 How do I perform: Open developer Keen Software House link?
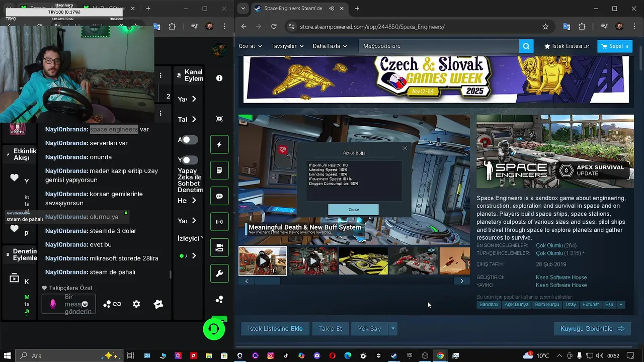561,278
